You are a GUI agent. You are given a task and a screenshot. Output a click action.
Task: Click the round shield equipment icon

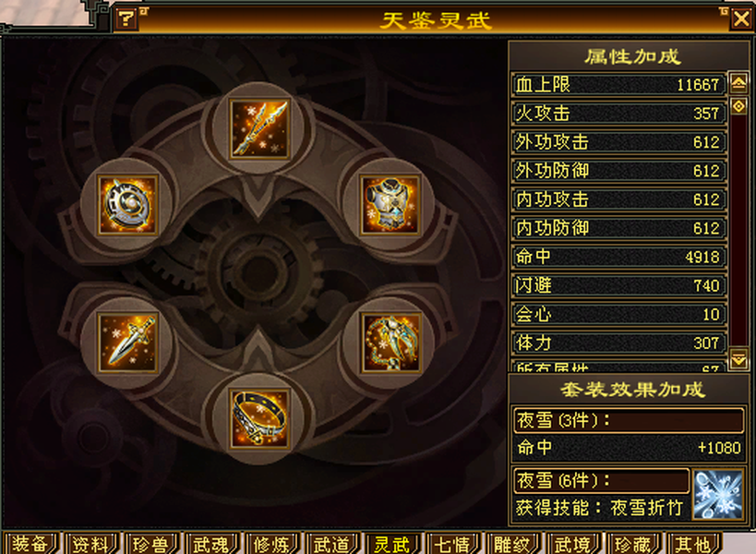tap(127, 205)
